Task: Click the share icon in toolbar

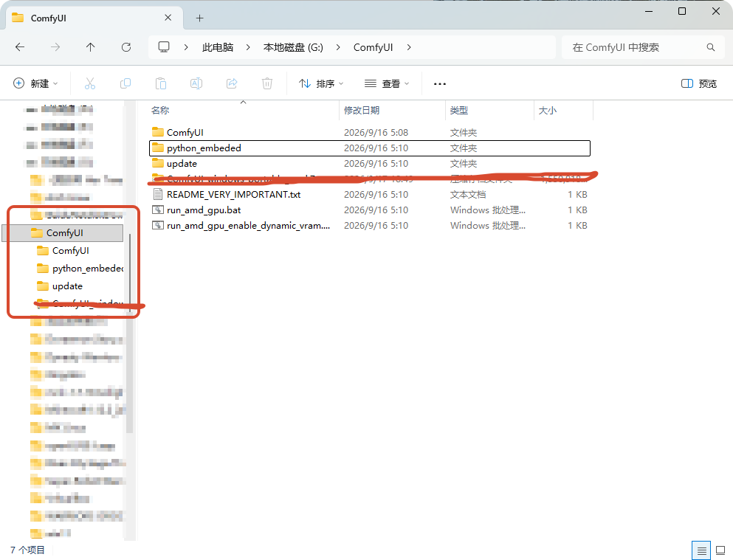Action: 232,83
